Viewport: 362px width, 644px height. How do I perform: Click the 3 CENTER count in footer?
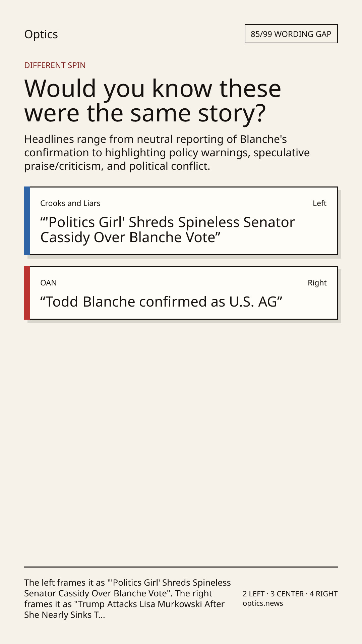pyautogui.click(x=287, y=594)
